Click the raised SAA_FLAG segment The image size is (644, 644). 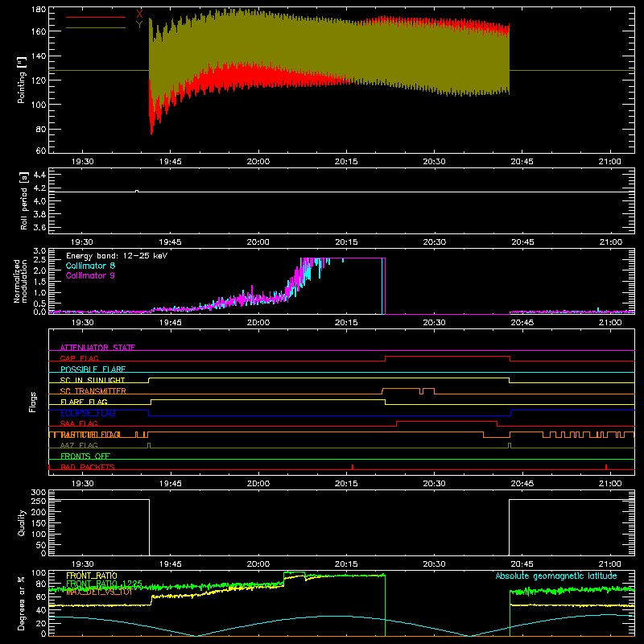pyautogui.click(x=447, y=421)
